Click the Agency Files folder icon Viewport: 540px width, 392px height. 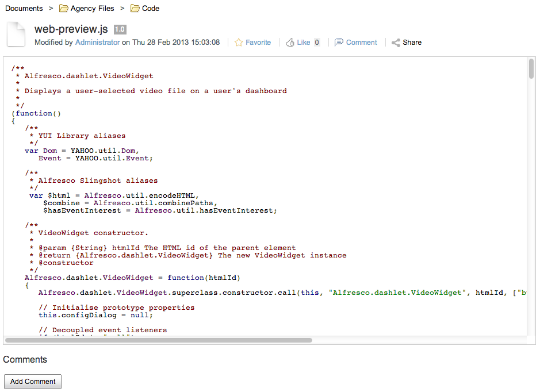pyautogui.click(x=63, y=8)
